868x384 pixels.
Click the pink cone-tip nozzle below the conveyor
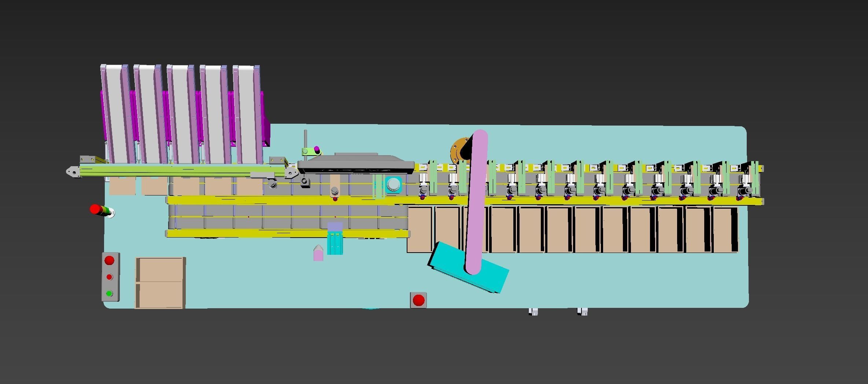(x=318, y=253)
